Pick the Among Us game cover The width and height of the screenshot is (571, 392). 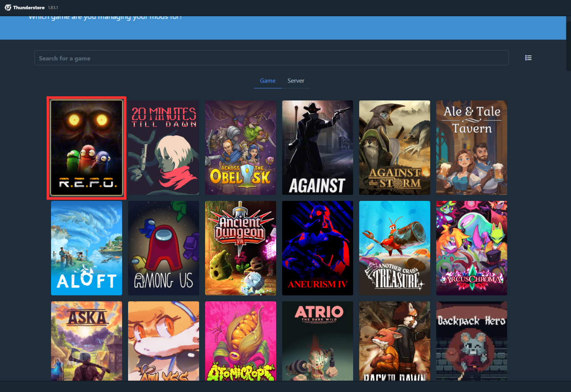pyautogui.click(x=163, y=248)
